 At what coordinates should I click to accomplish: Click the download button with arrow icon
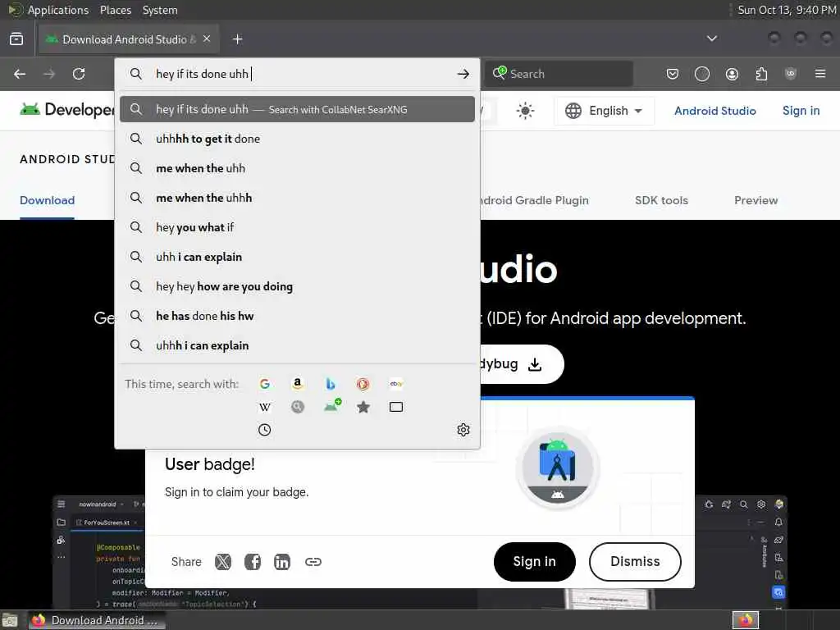tap(523, 364)
